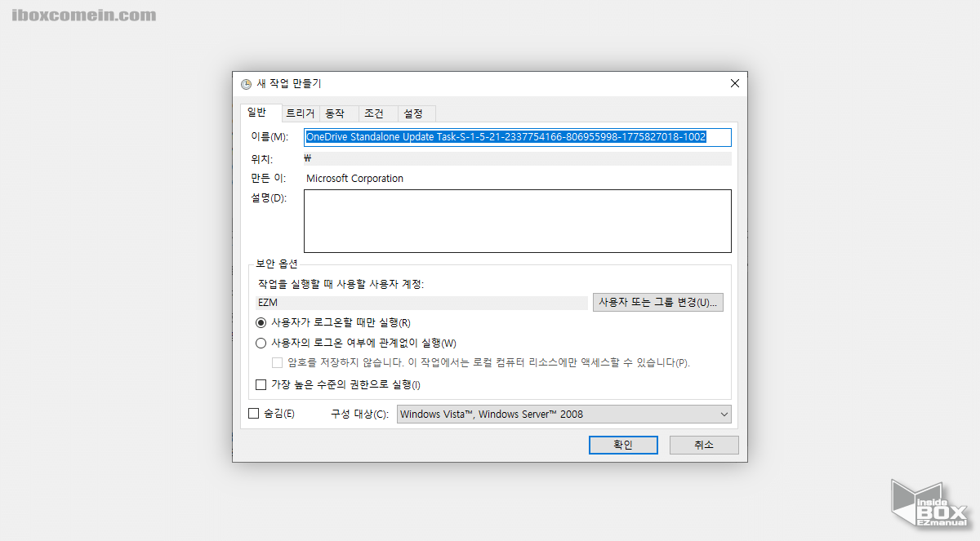Viewport: 980px width, 541px height.
Task: Click the clock icon in the dialog title bar
Action: point(245,83)
